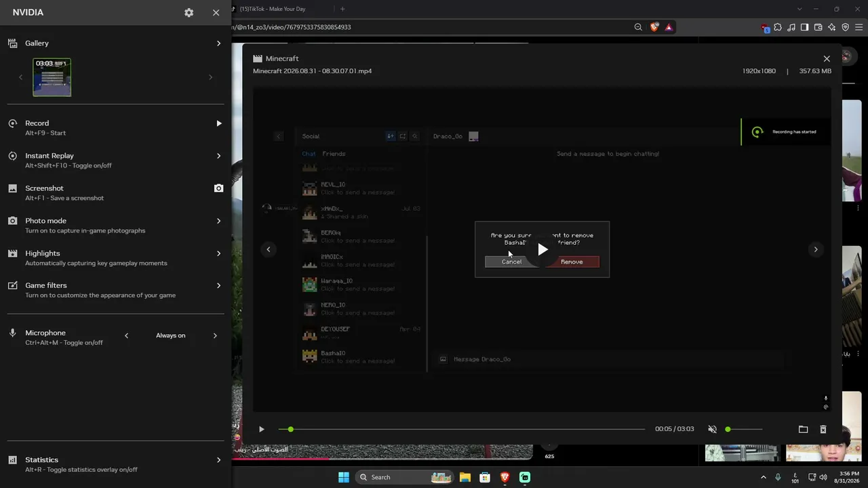Open File Explorer from taskbar
Screen dimensions: 868x488
465,477
